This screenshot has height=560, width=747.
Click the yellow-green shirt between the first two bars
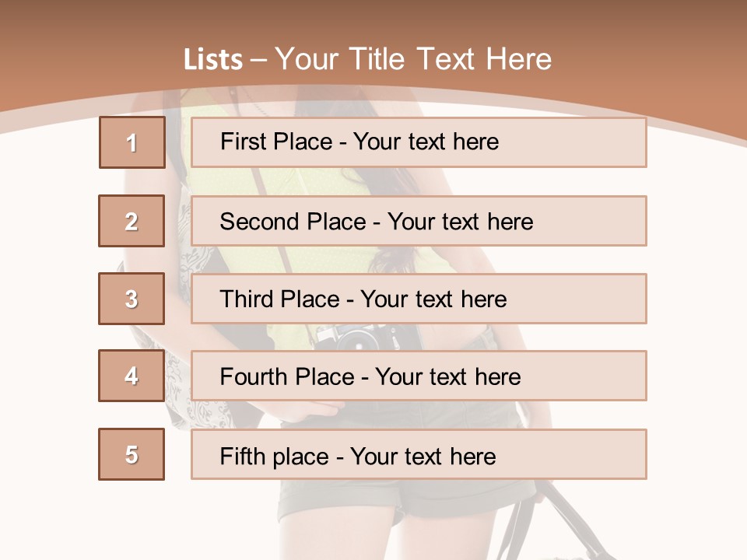334,181
